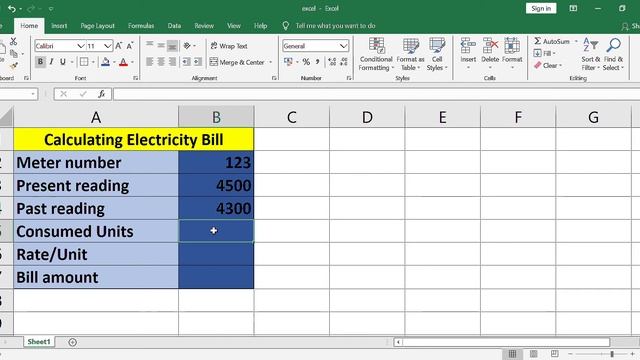Set Middle Align in alignment group
The width and height of the screenshot is (640, 360).
click(161, 45)
